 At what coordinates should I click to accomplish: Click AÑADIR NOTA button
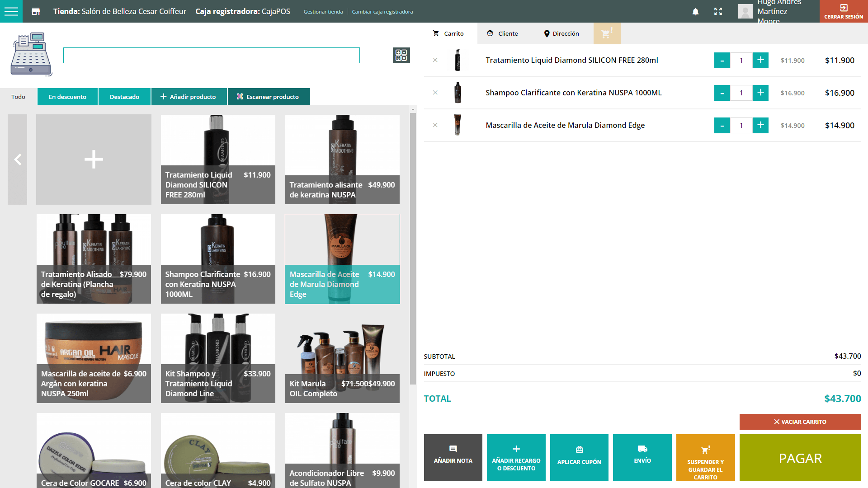click(453, 458)
